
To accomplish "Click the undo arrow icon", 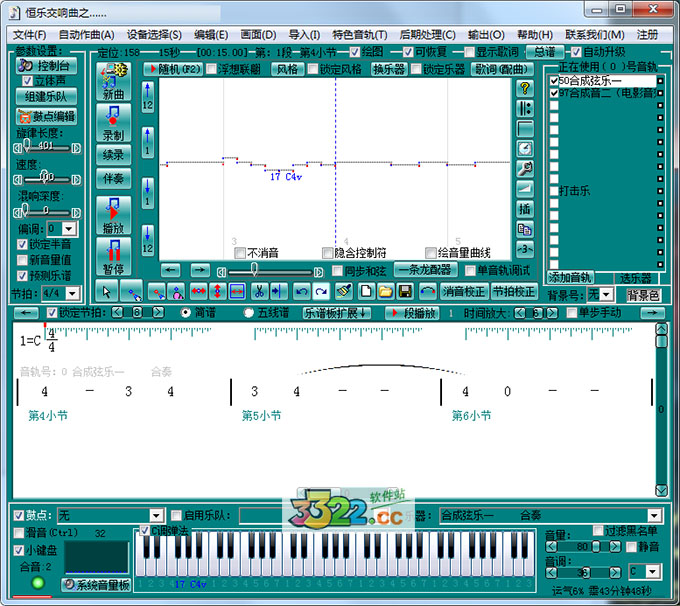I will (x=301, y=291).
